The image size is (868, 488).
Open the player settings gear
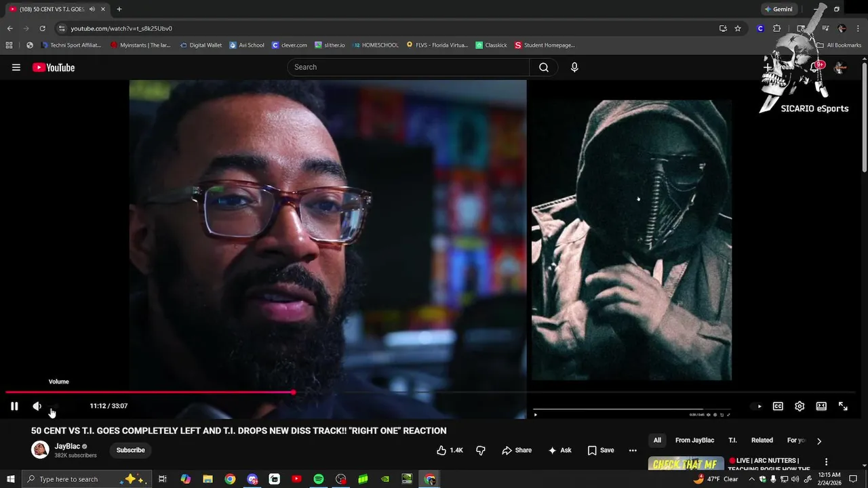800,406
